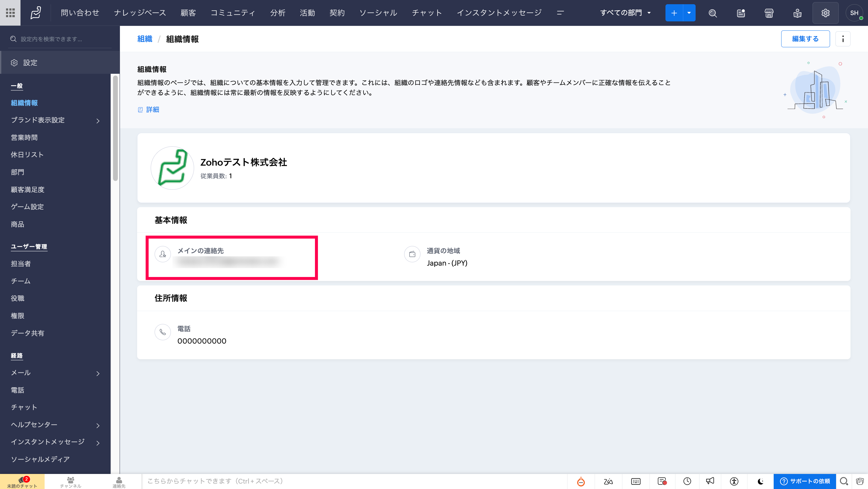Select 権限 in the sidebar
This screenshot has height=489, width=868.
click(17, 316)
